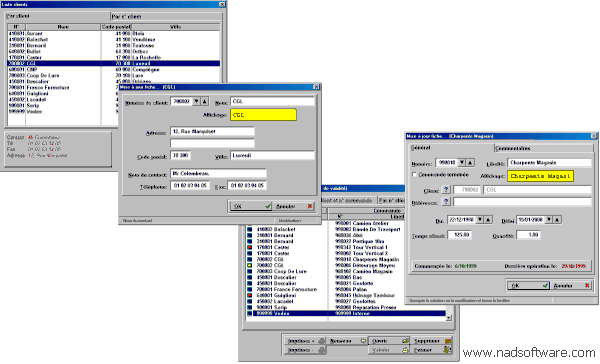Click the Nom du contact field with Mr Colombeau
600x364 pixels.
(218, 174)
